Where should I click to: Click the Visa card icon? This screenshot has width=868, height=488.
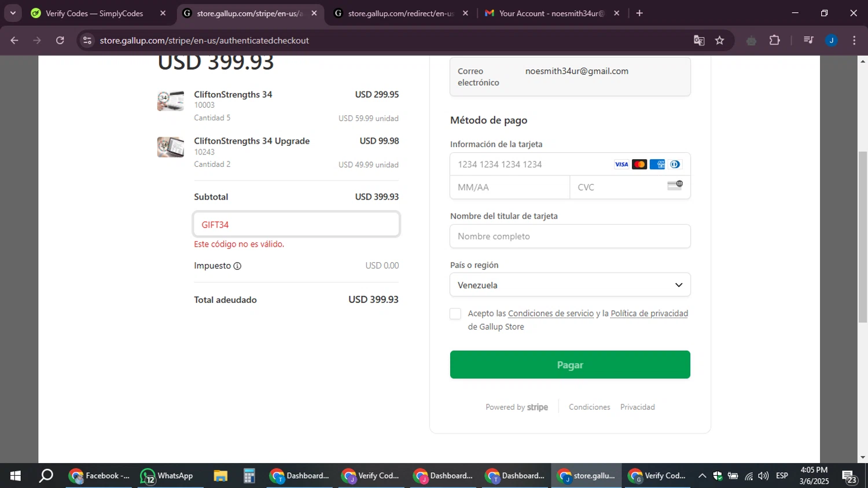(621, 164)
